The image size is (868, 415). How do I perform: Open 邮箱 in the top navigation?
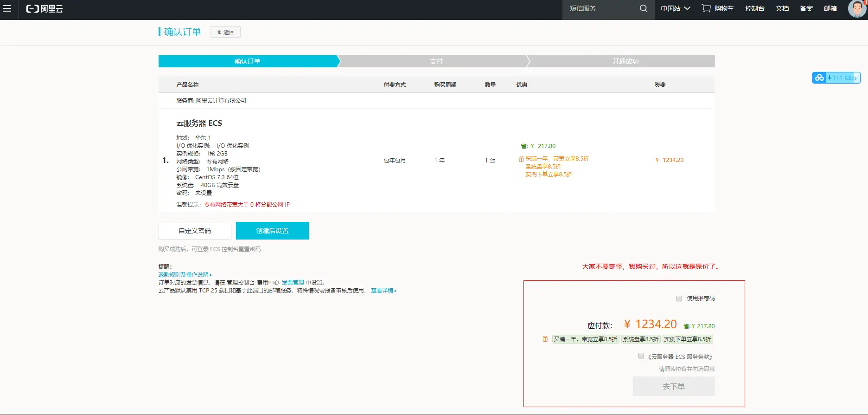coord(830,8)
